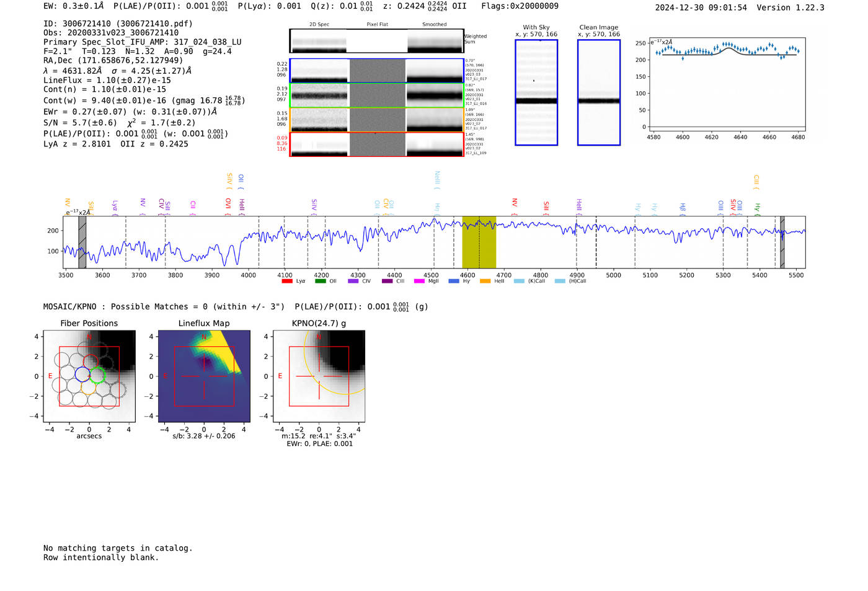Click the With Sky cutout image
Viewport: 868px width, 591px height.
click(536, 92)
